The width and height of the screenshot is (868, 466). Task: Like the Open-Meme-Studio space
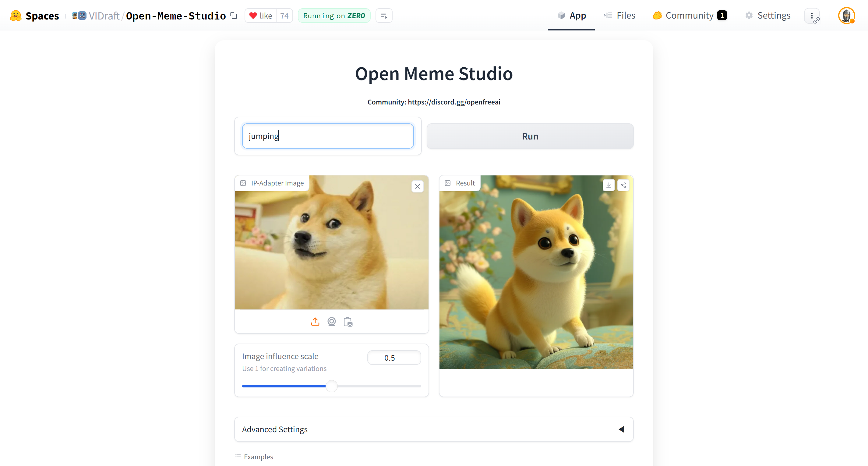point(260,16)
